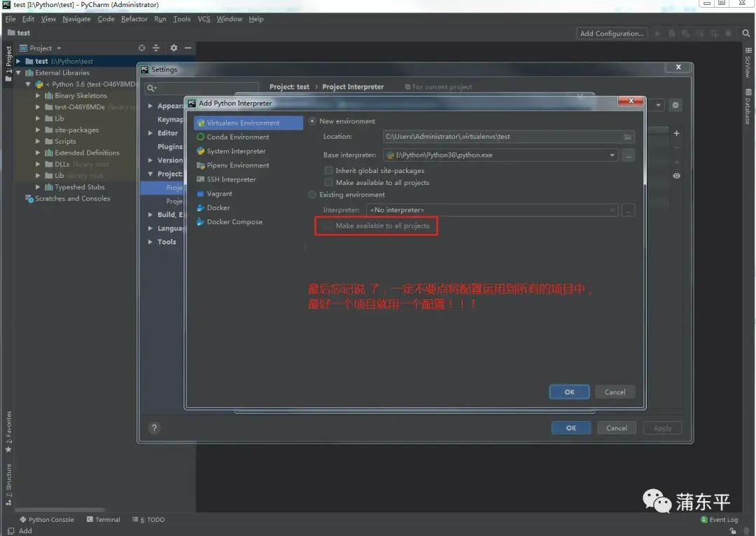The height and width of the screenshot is (536, 756).
Task: Open Structure tool window
Action: pyautogui.click(x=8, y=484)
